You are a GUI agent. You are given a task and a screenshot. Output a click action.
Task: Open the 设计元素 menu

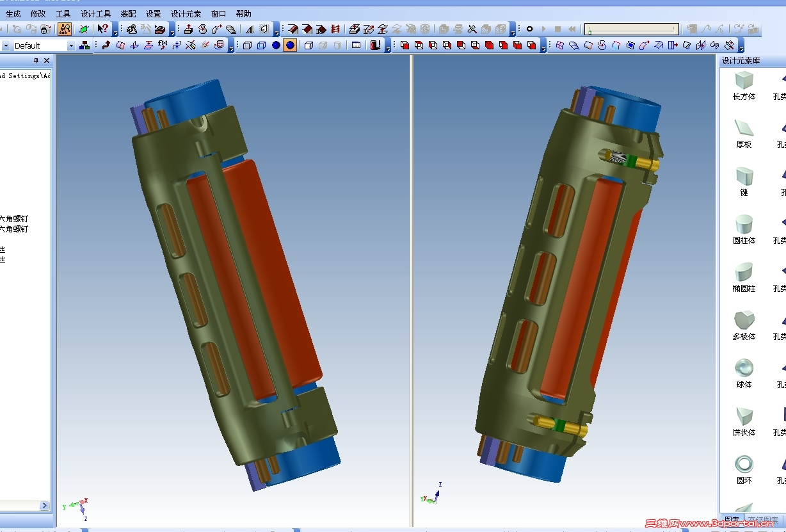point(186,13)
